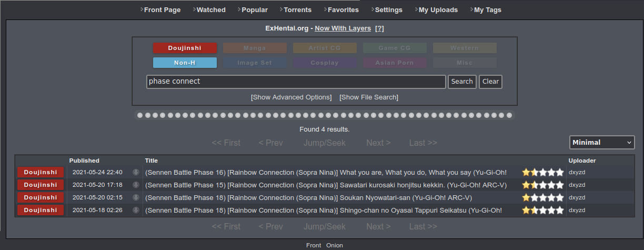Open the Watched menu item
This screenshot has height=250, width=644.
pyautogui.click(x=210, y=10)
